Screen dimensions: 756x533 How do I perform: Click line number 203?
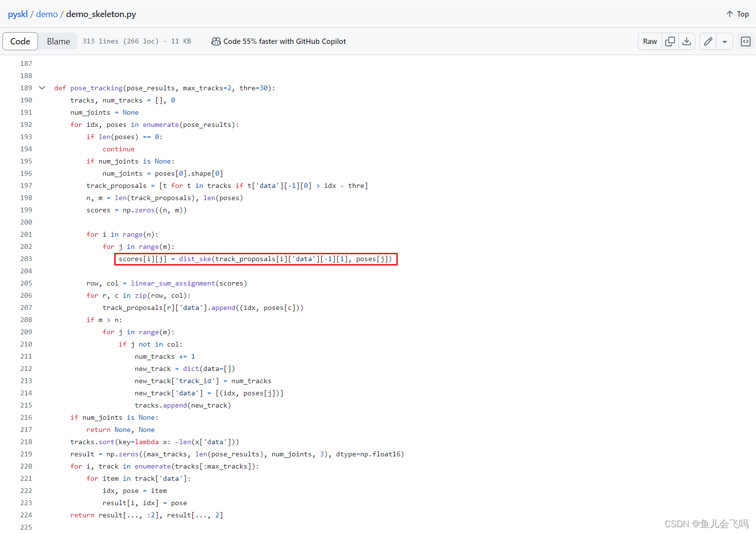coord(26,259)
